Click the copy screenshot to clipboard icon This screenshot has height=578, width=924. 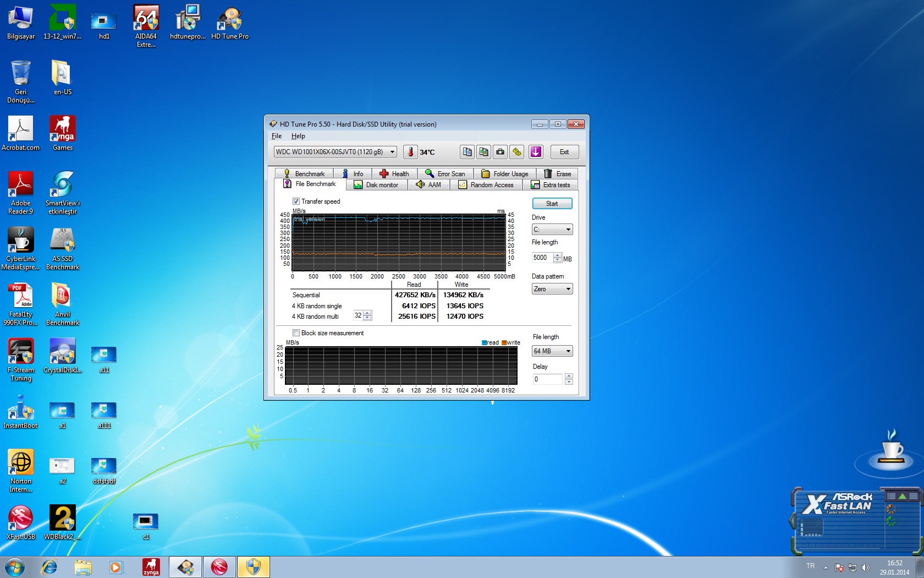pos(483,152)
